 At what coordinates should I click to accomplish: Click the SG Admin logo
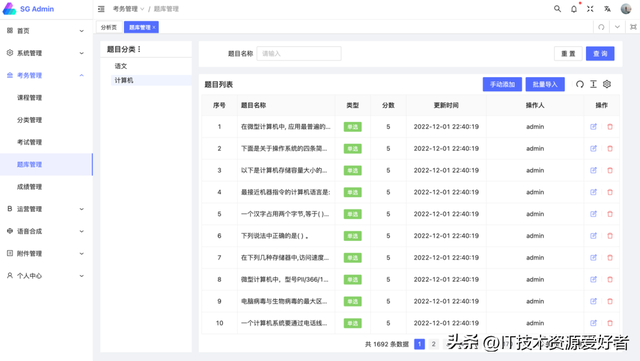(x=29, y=9)
